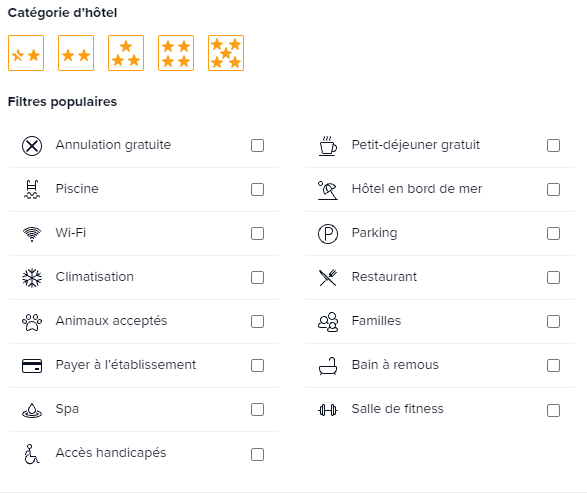Screen dimensions: 587x493
Task: Choose the three-star hotel category
Action: click(126, 53)
